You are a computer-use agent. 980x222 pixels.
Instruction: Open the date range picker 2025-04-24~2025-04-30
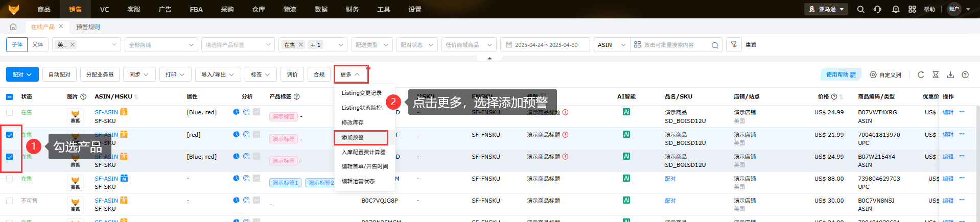click(x=545, y=45)
